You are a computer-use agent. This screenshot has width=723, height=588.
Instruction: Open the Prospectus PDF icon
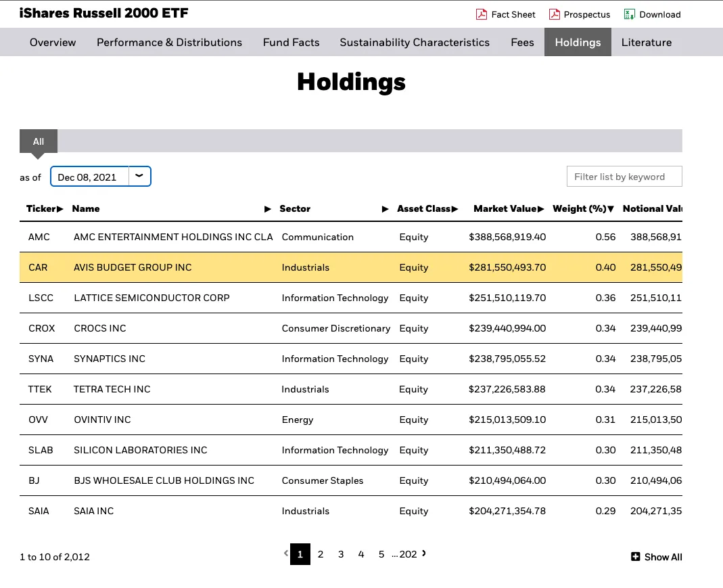[x=554, y=14]
